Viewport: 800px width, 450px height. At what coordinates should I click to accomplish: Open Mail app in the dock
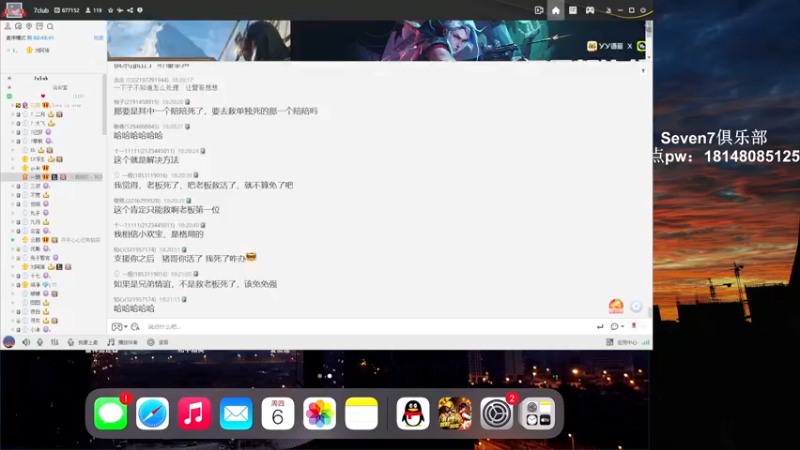tap(236, 413)
